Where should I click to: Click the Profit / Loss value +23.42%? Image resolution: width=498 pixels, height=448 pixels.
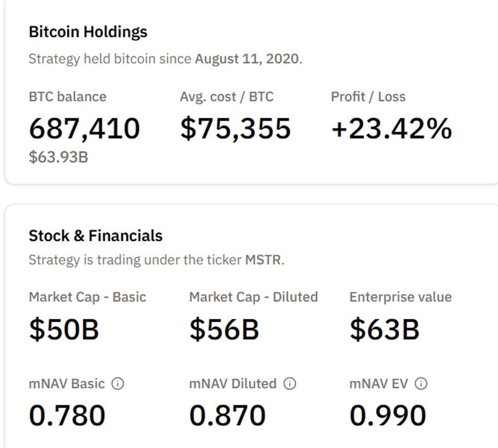click(392, 128)
